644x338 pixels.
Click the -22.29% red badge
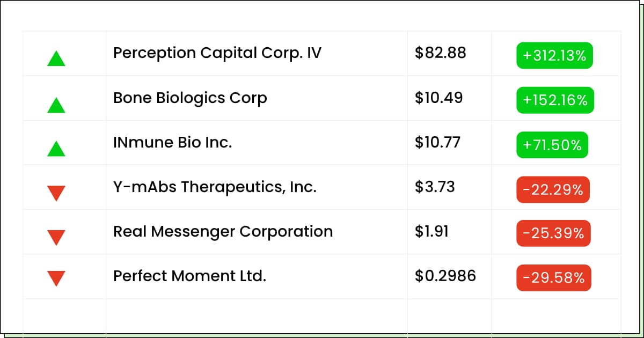click(x=553, y=189)
